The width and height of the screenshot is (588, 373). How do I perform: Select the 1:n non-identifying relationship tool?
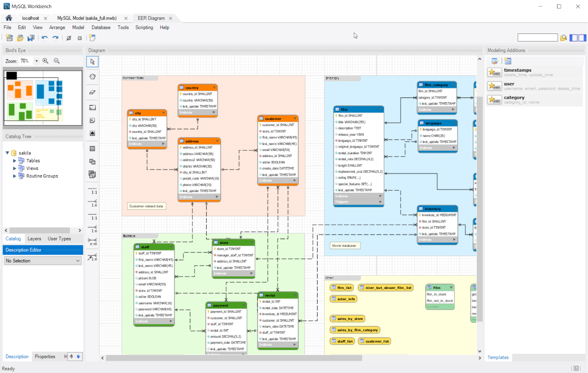coord(92,204)
